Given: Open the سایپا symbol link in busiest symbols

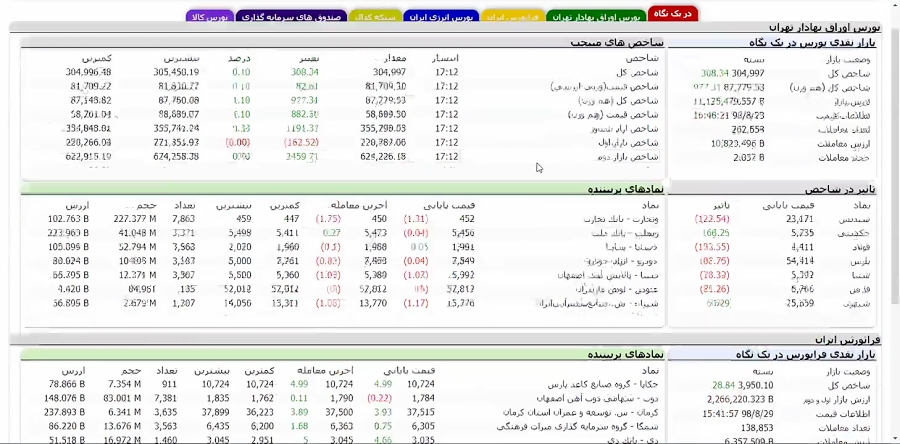Looking at the screenshot, I should (x=632, y=247).
